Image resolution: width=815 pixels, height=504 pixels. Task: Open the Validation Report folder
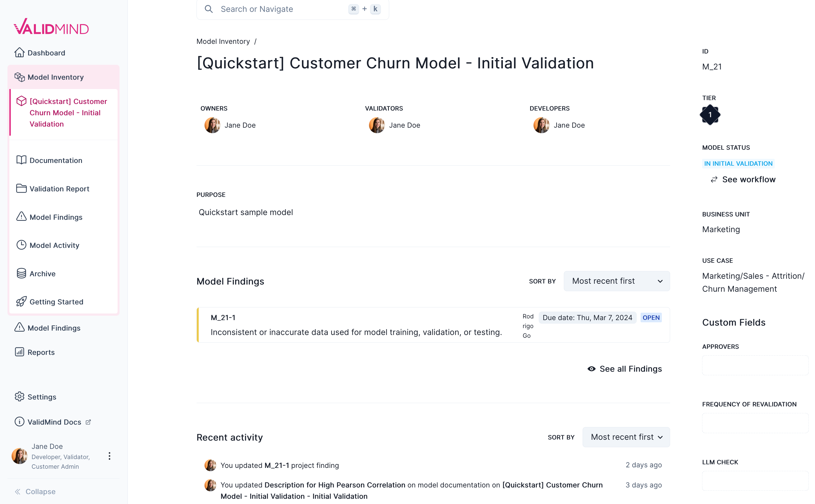click(x=59, y=189)
